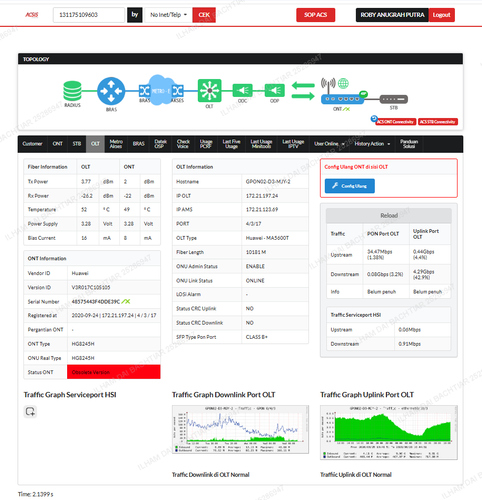Click the IP OLT value 172.21.197.24
The width and height of the screenshot is (482, 500).
(x=262, y=196)
